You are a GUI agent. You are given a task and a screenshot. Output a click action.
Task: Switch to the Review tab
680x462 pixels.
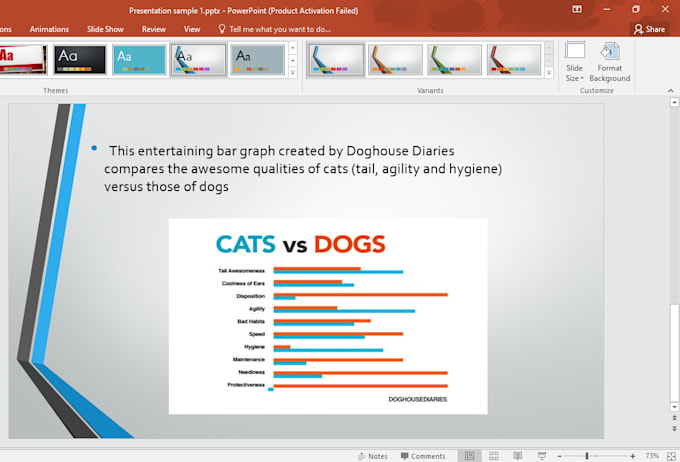(x=154, y=29)
